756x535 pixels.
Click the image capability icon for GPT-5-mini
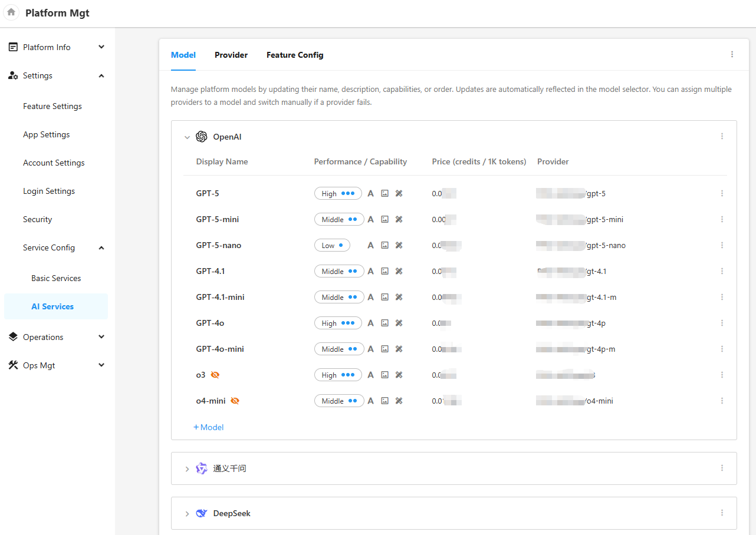tap(384, 219)
